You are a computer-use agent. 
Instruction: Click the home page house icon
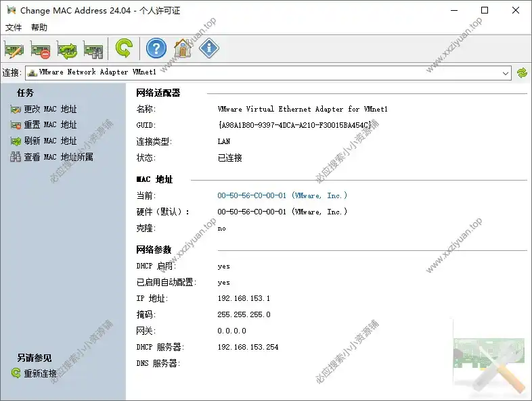[x=183, y=49]
